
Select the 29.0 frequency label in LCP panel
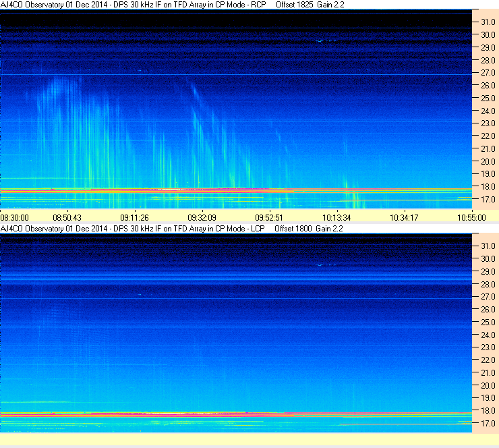[488, 271]
